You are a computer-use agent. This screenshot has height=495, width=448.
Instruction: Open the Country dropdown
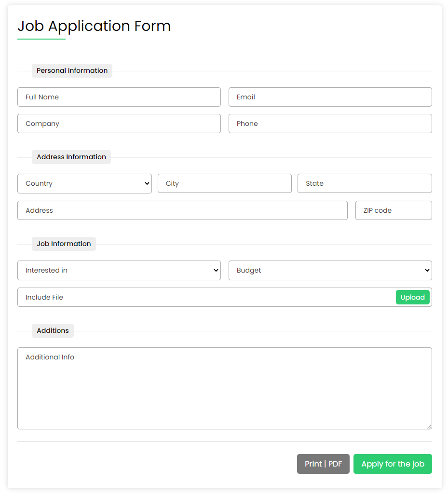coord(84,183)
